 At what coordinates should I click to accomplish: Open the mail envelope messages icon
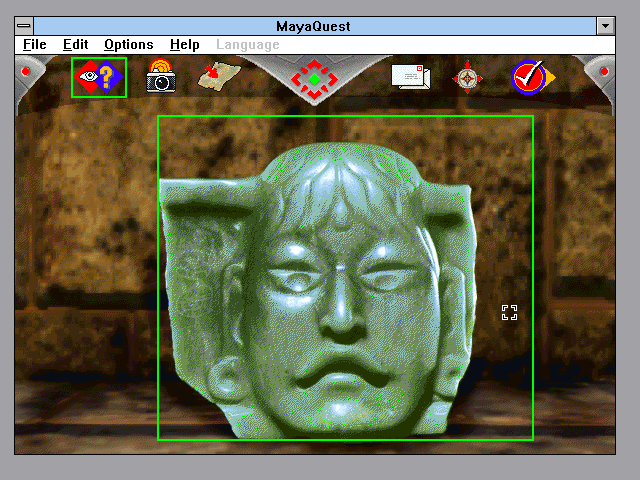(411, 77)
